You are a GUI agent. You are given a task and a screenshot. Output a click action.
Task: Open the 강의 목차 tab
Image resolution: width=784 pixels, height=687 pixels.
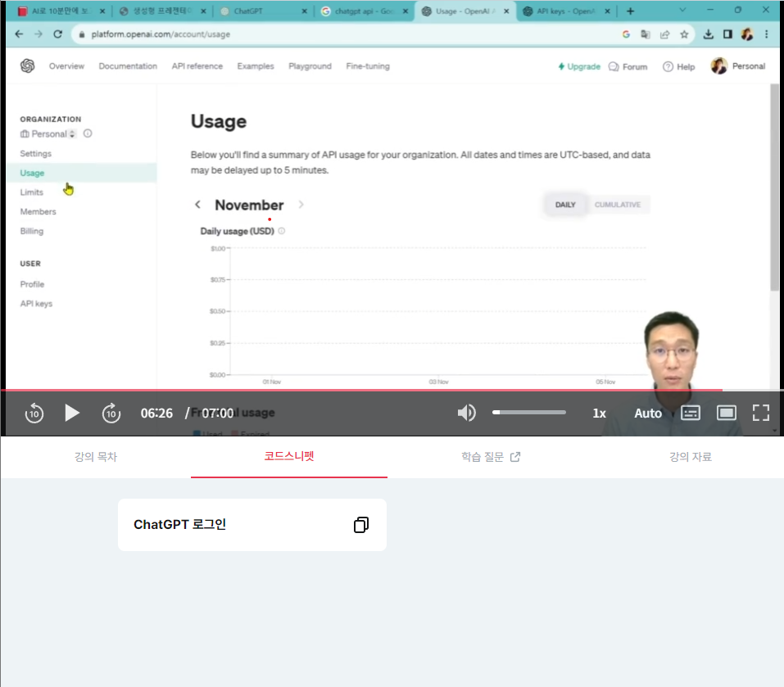[96, 457]
